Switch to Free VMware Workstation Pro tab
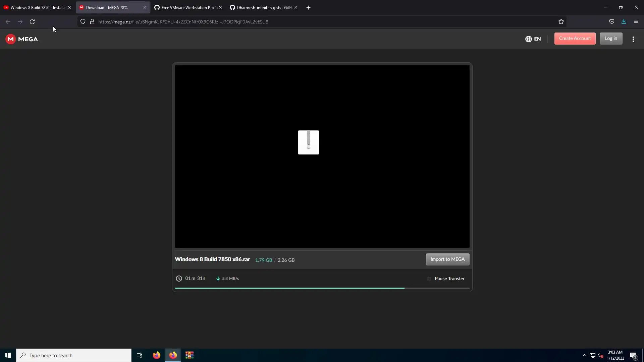 coord(186,7)
